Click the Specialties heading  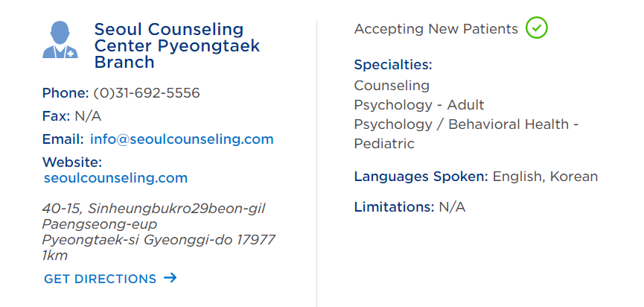click(x=393, y=65)
